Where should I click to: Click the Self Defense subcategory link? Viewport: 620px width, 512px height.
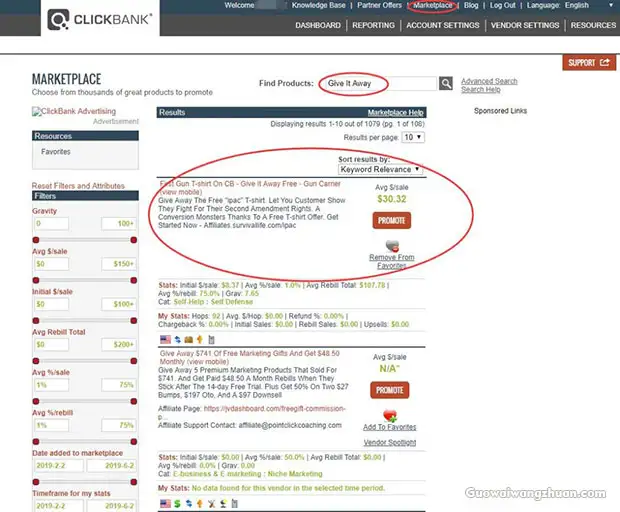(232, 302)
